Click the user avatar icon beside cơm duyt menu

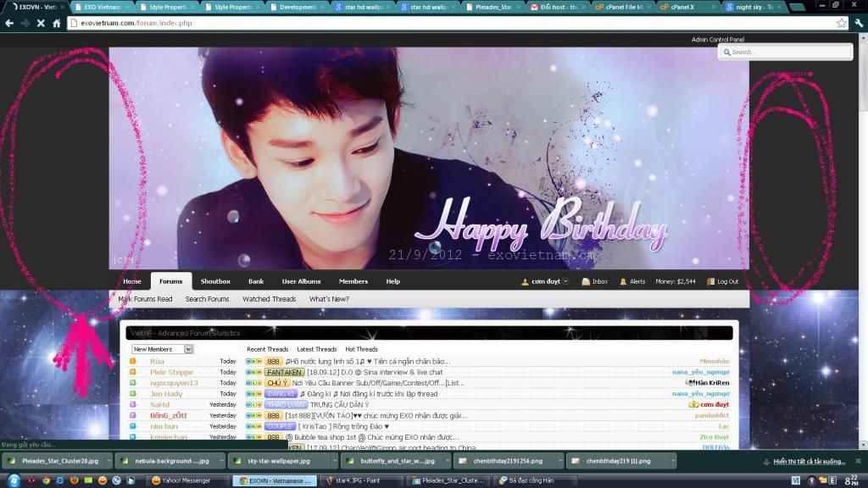point(525,281)
